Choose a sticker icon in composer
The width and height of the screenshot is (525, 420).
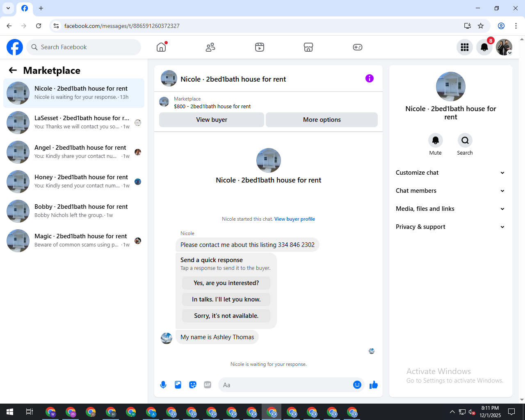pyautogui.click(x=193, y=385)
